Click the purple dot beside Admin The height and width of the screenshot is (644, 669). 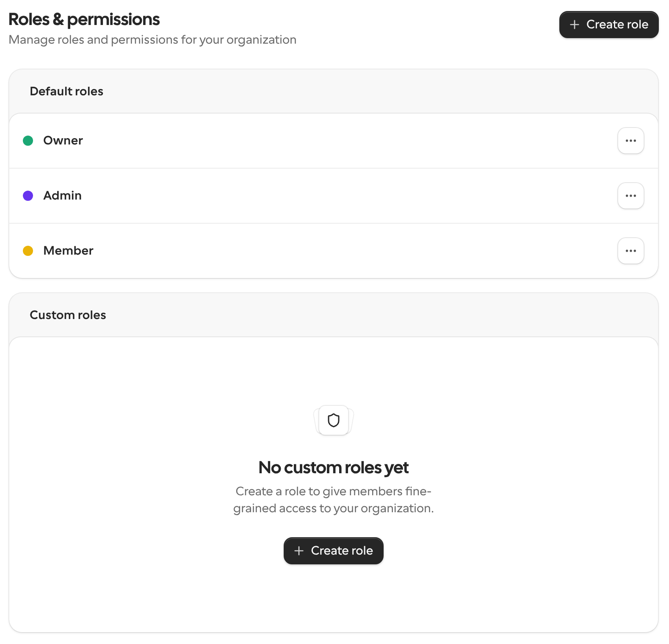[28, 196]
